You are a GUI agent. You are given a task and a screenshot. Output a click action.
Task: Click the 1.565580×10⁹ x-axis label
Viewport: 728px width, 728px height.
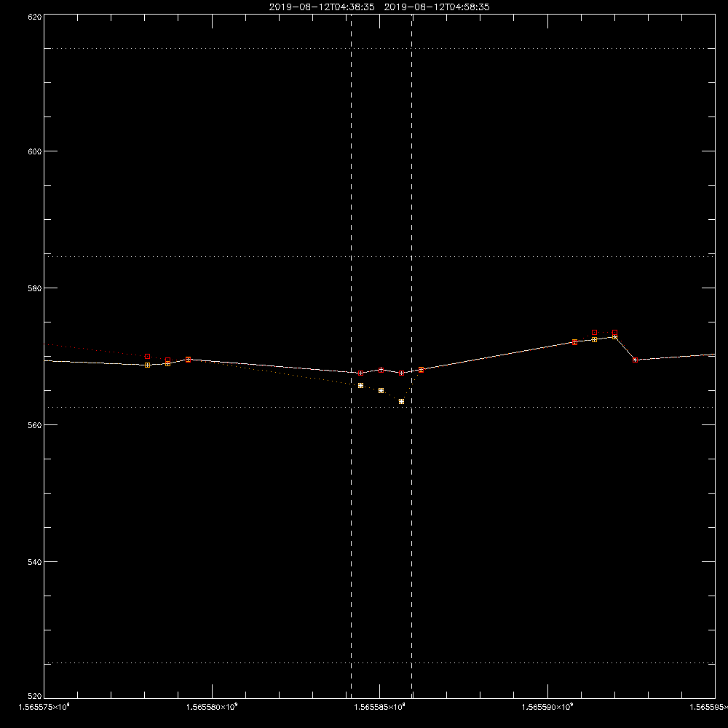(x=212, y=707)
